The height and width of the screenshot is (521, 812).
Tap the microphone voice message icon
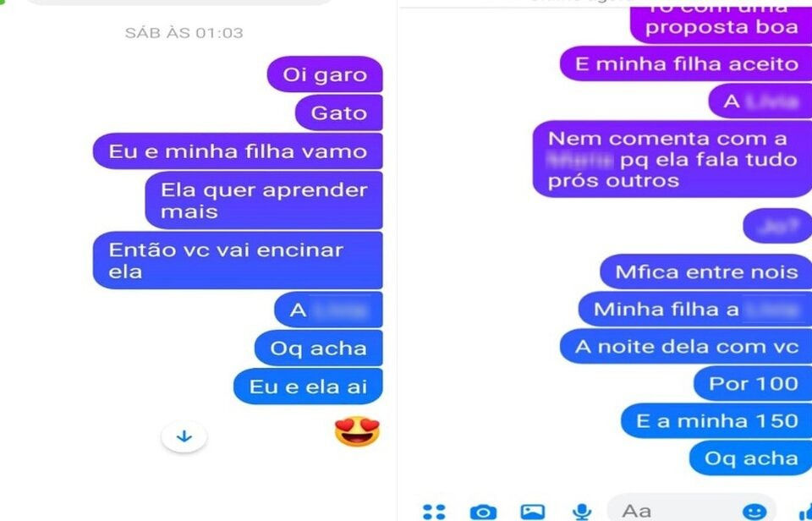582,512
